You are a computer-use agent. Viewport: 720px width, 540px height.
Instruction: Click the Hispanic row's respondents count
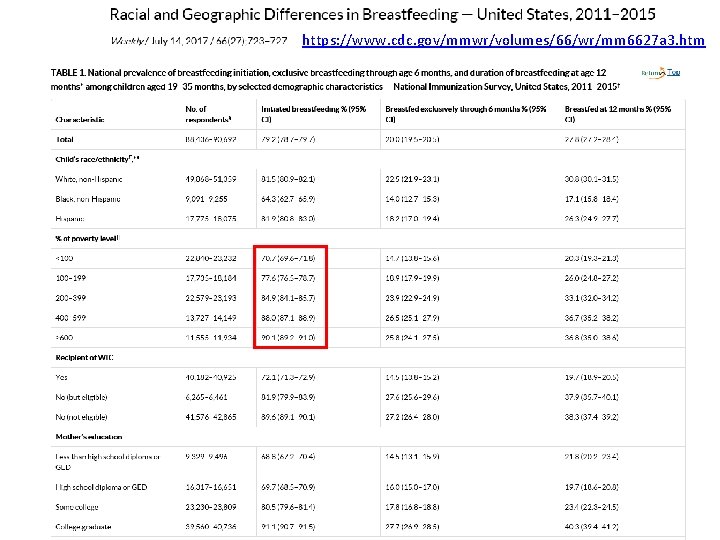[211, 219]
